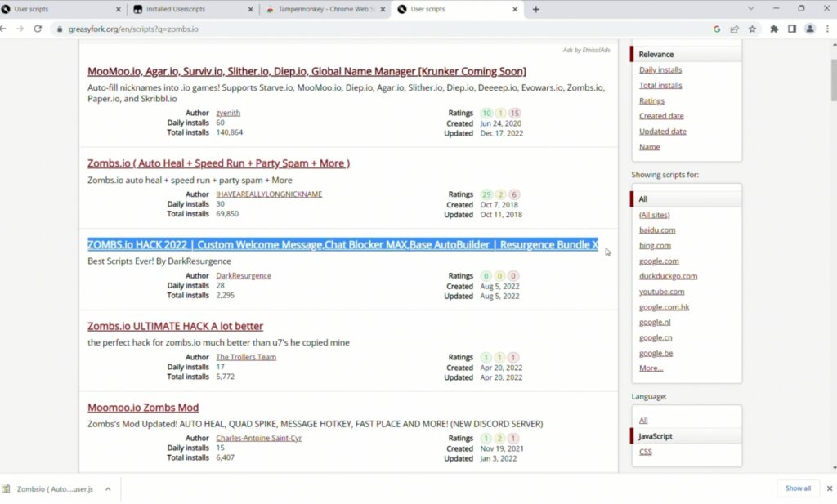The width and height of the screenshot is (837, 504).
Task: Toggle the browser side panel
Action: (791, 29)
